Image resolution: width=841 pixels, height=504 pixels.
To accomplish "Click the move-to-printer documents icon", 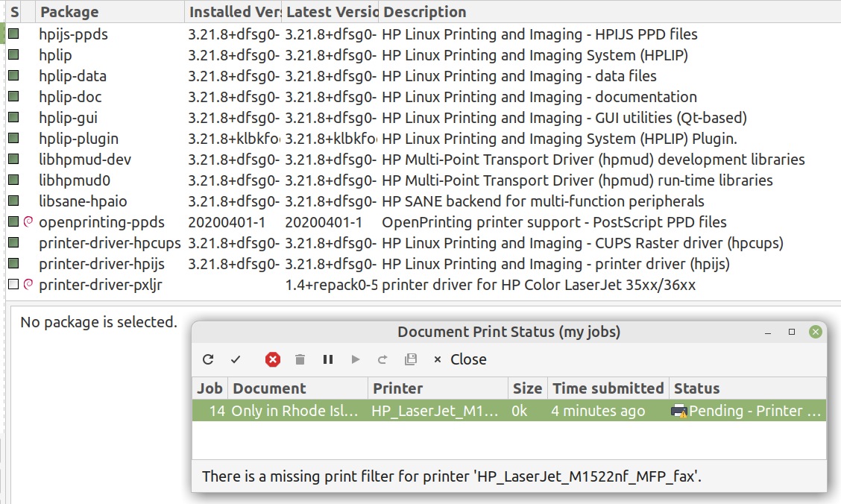I will coord(410,359).
